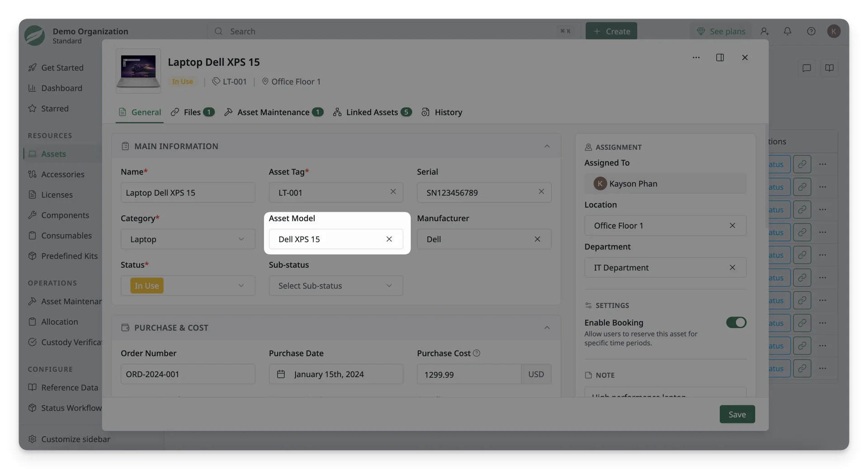Open the notifications bell icon
Viewport: 868px width, 469px height.
point(787,31)
